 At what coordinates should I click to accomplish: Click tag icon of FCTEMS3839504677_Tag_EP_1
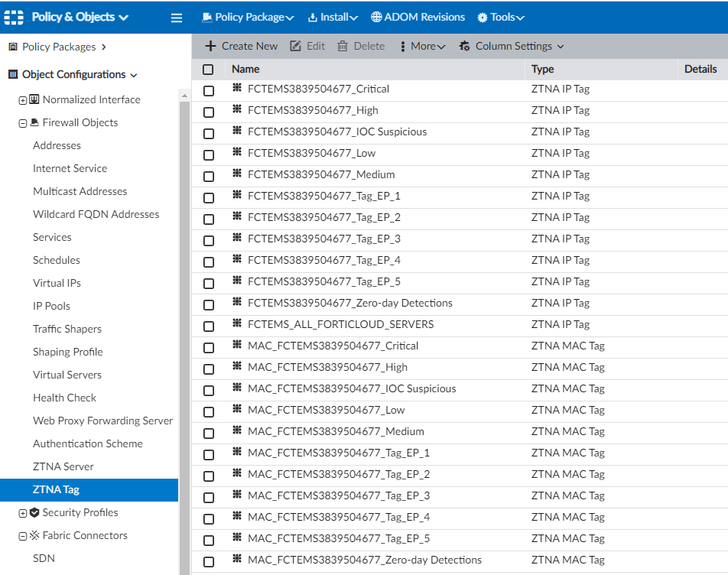point(237,194)
